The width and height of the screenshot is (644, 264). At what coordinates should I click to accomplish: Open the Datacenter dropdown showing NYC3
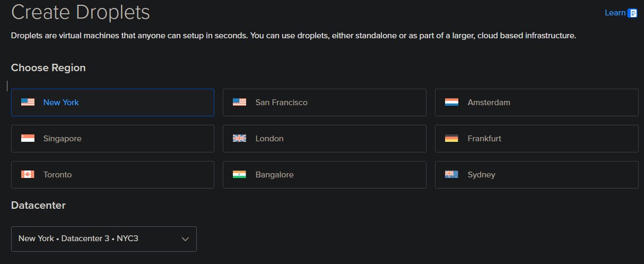[x=103, y=239]
